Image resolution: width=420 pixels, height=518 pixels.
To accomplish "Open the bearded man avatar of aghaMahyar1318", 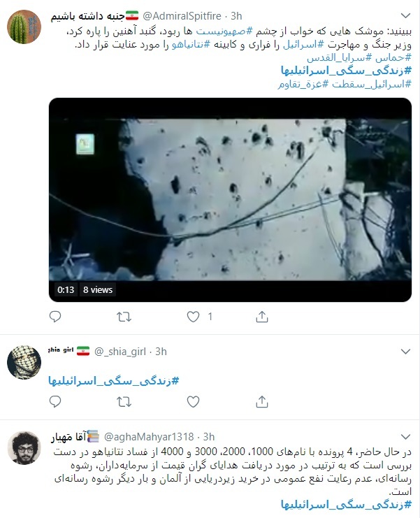I will pos(24,447).
